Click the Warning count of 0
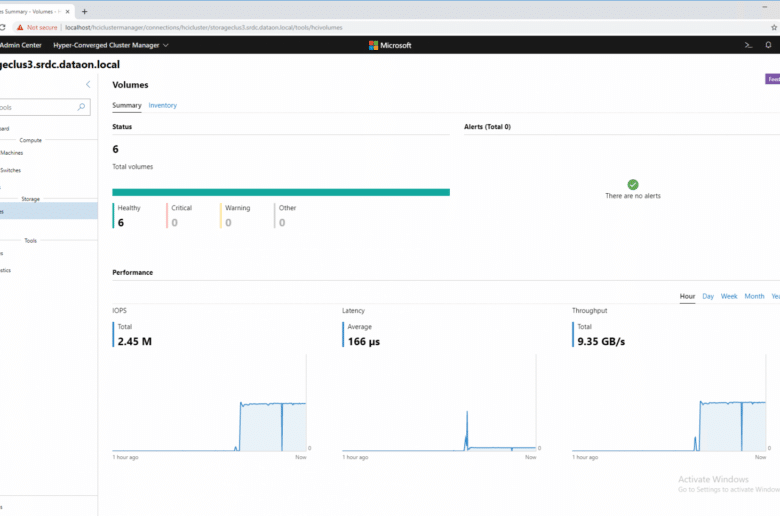 point(228,222)
